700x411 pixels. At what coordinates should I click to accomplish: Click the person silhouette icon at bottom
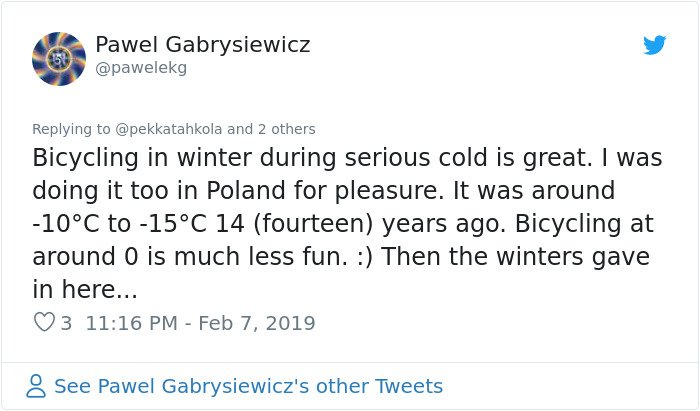coord(36,386)
